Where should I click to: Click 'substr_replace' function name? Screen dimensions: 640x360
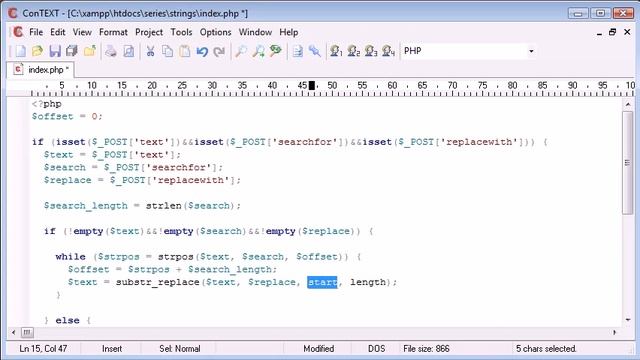coord(158,282)
